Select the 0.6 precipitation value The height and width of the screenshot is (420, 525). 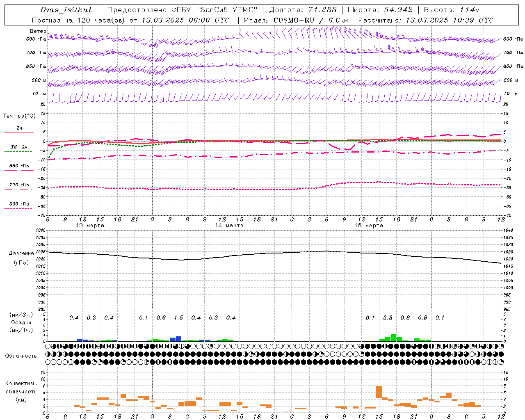[x=161, y=318]
